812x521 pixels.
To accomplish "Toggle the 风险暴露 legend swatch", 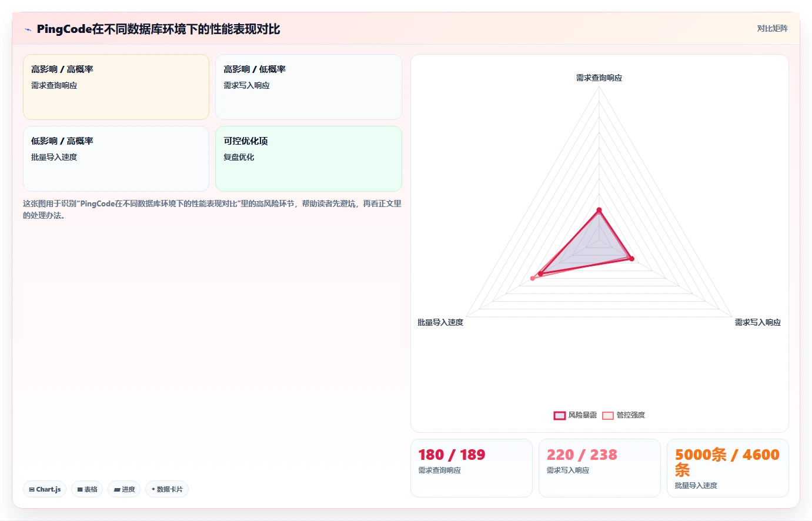I will click(560, 415).
